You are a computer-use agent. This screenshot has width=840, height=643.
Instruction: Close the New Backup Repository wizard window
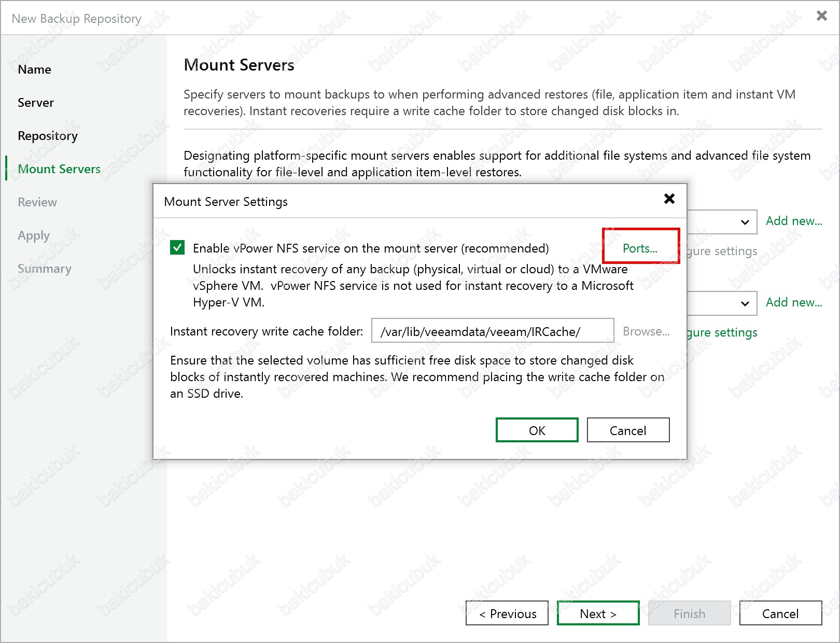coord(821,16)
